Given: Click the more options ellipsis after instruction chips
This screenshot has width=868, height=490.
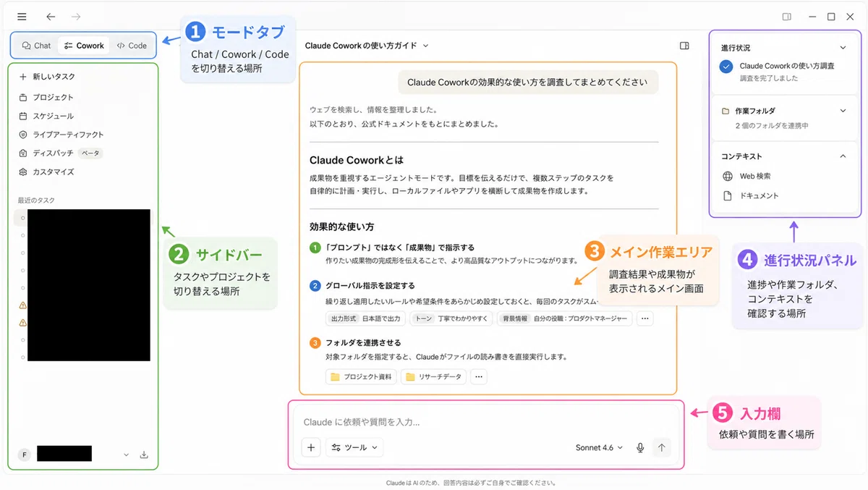Looking at the screenshot, I should click(645, 318).
